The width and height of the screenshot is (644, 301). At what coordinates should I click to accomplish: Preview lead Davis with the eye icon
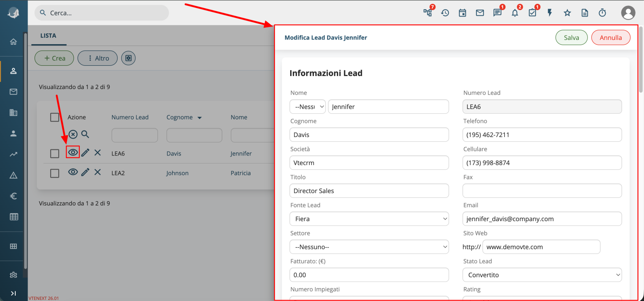click(73, 152)
